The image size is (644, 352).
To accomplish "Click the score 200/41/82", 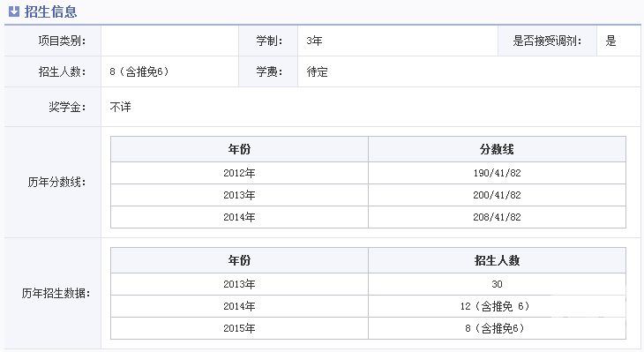I will click(497, 195).
